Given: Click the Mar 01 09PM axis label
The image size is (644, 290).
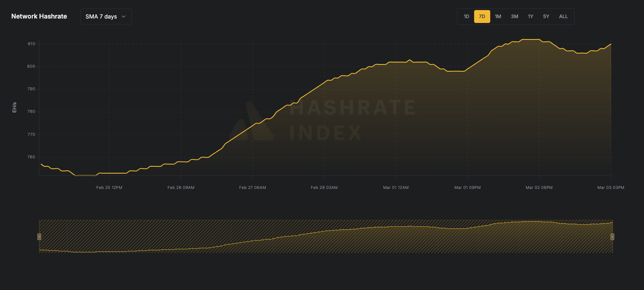Looking at the screenshot, I should (x=467, y=188).
